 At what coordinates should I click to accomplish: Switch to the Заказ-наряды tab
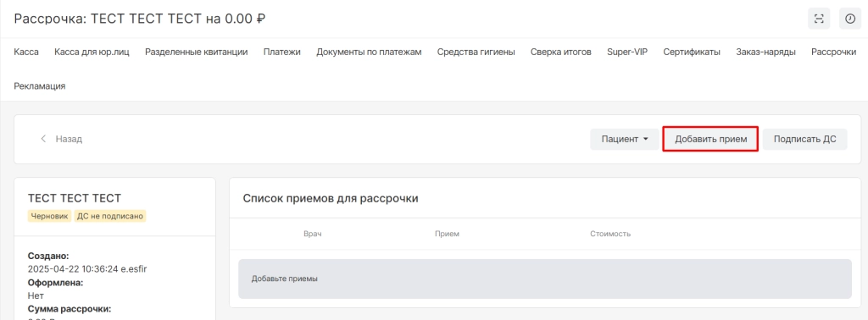(765, 52)
